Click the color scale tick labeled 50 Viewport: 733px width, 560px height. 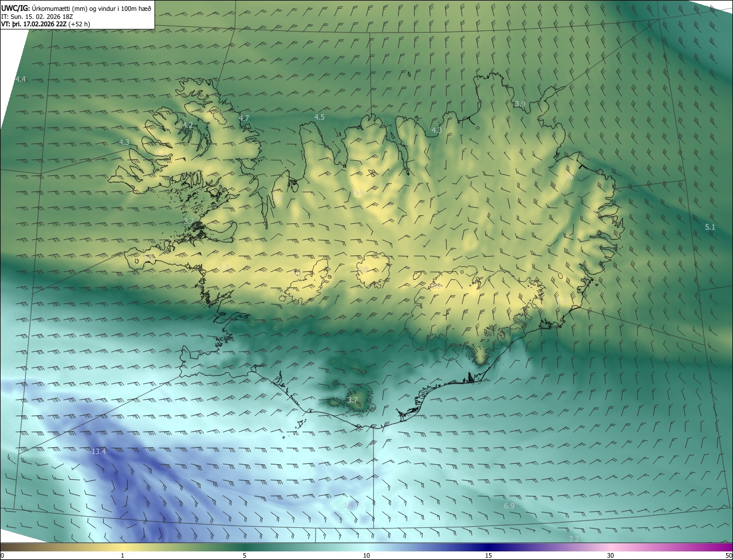pos(728,555)
